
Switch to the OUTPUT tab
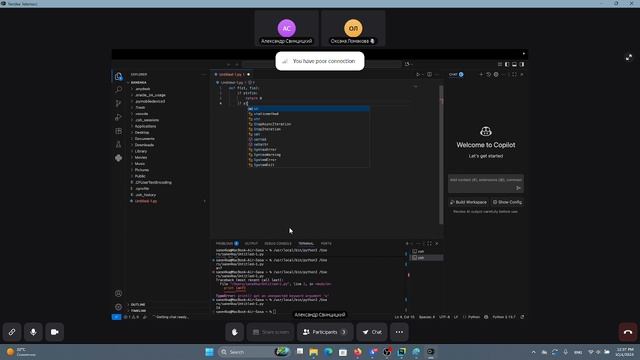[251, 244]
